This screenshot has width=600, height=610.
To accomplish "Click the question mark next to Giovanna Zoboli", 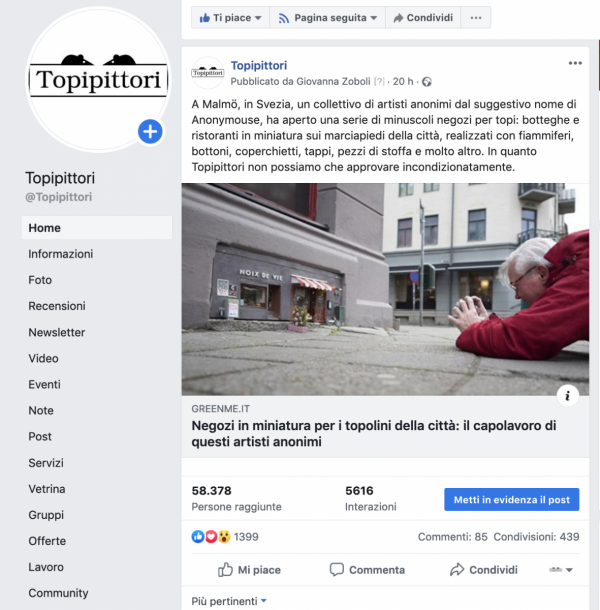I will (379, 82).
